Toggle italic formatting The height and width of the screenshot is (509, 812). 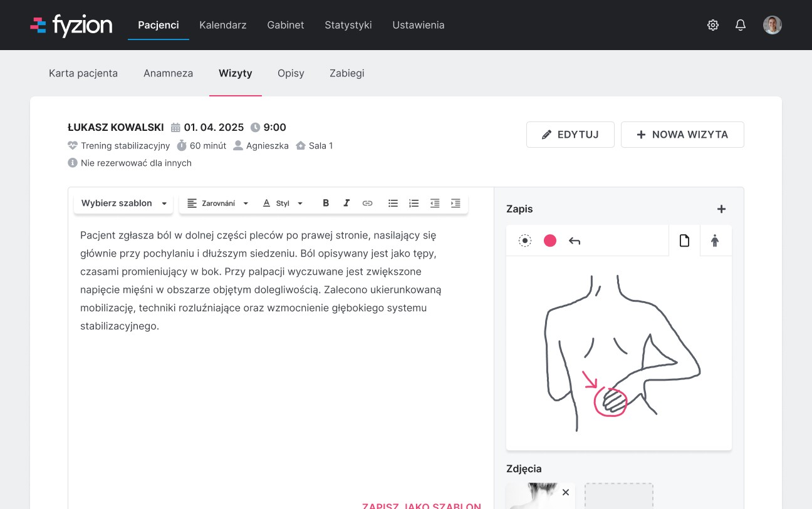346,203
